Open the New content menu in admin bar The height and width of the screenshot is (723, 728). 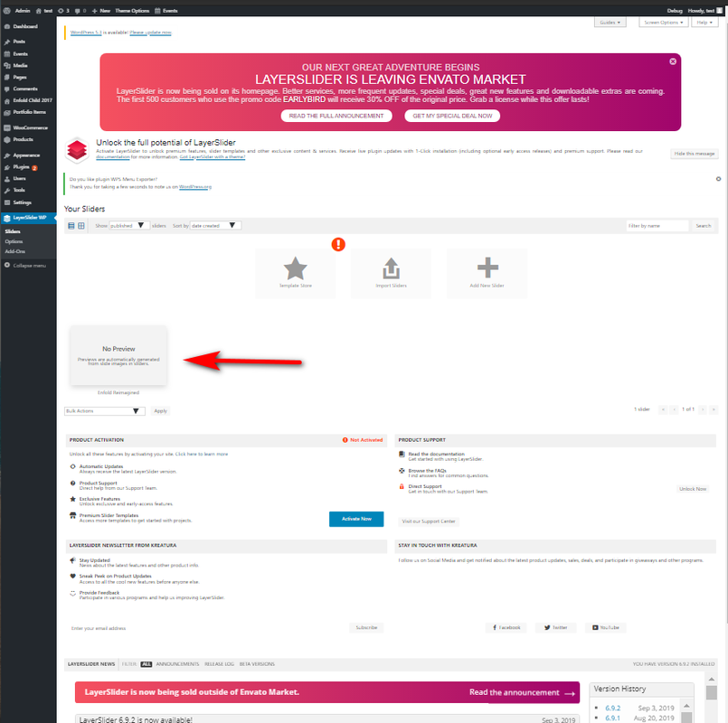pos(100,10)
